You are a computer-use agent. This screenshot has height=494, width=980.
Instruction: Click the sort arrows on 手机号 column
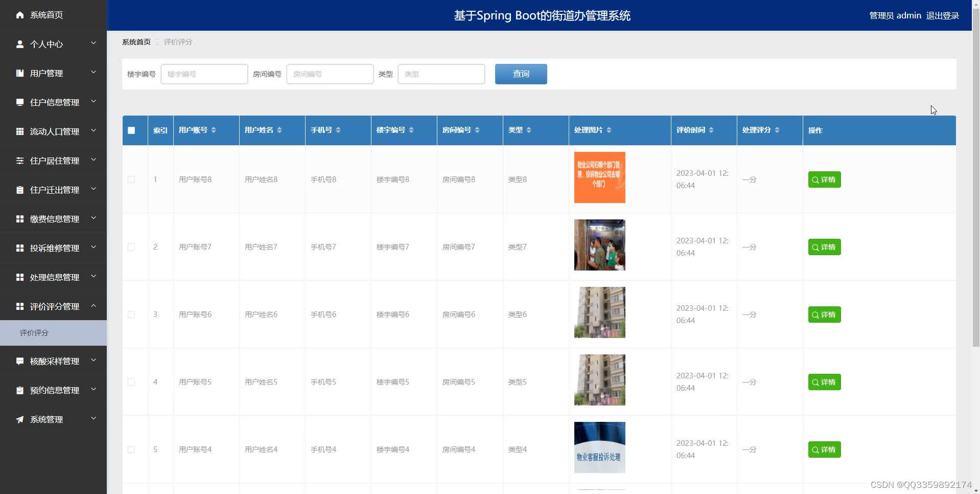(338, 130)
